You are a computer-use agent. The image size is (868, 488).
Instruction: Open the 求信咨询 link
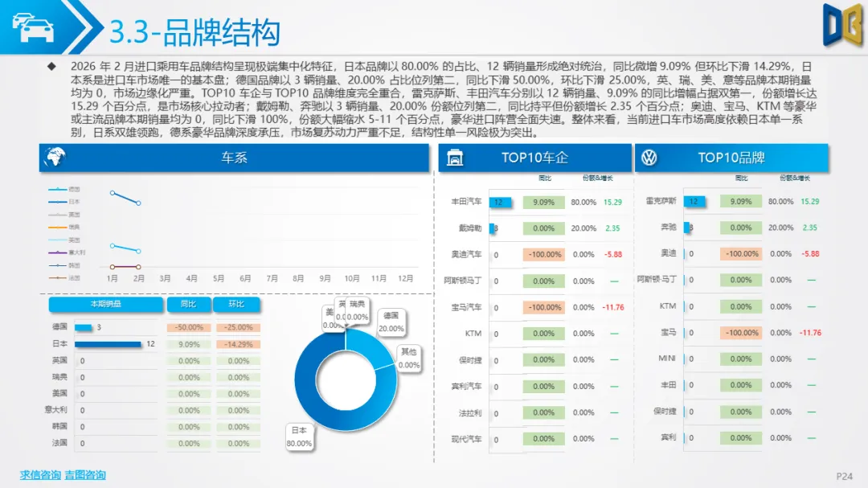point(40,474)
